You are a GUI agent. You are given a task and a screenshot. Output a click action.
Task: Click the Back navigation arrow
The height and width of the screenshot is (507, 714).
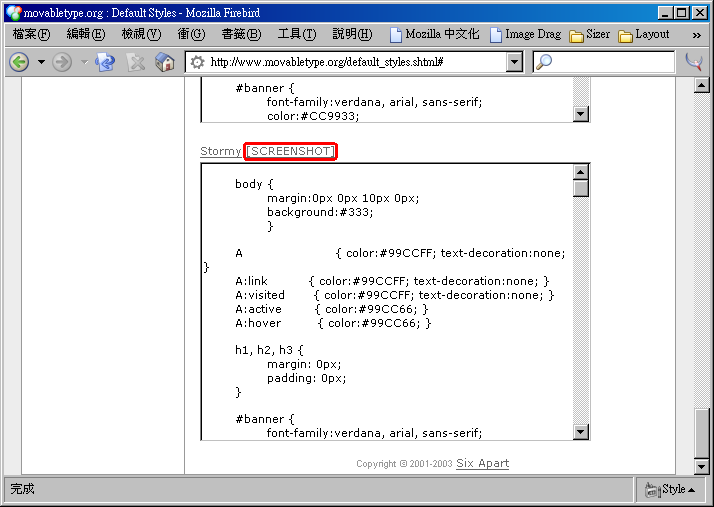coord(19,62)
